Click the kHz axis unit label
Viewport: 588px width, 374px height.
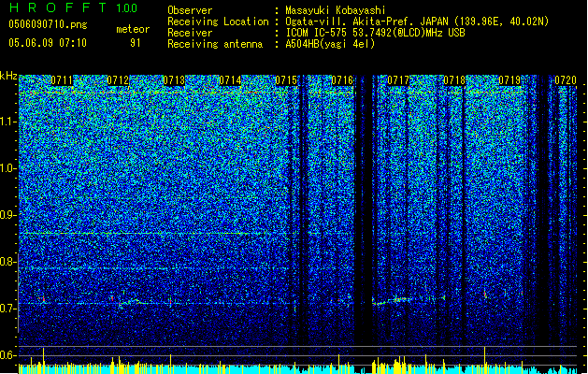click(8, 76)
